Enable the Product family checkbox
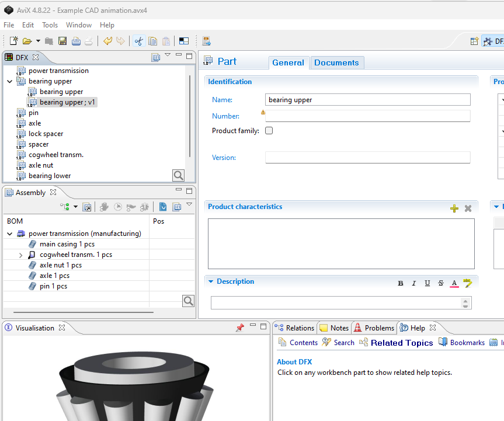Image resolution: width=504 pixels, height=421 pixels. 269,131
